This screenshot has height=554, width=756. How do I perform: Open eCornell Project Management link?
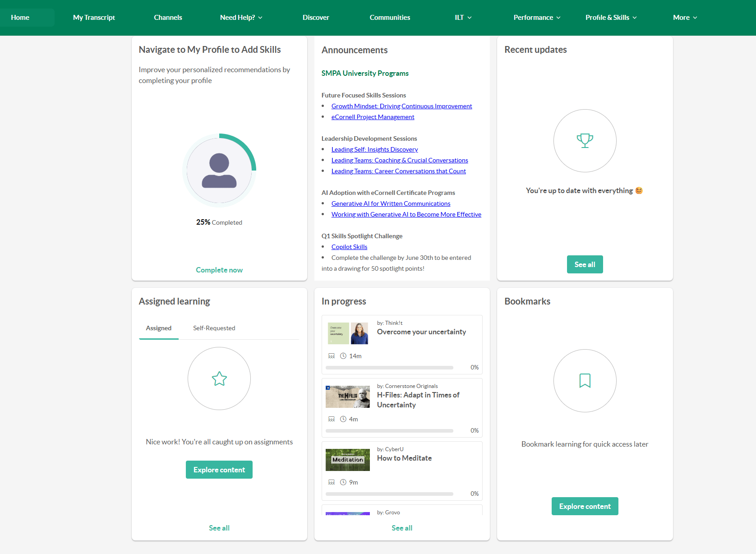(x=373, y=117)
